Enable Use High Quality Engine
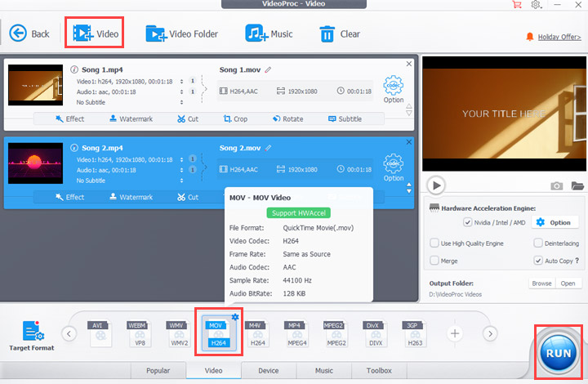 [x=434, y=243]
